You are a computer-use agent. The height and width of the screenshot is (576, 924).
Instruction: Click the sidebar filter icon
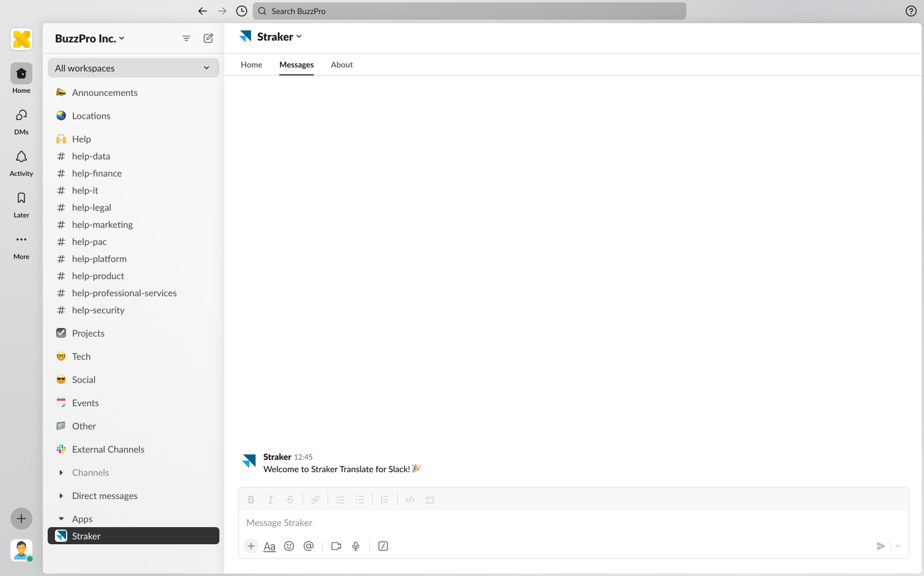(x=186, y=38)
